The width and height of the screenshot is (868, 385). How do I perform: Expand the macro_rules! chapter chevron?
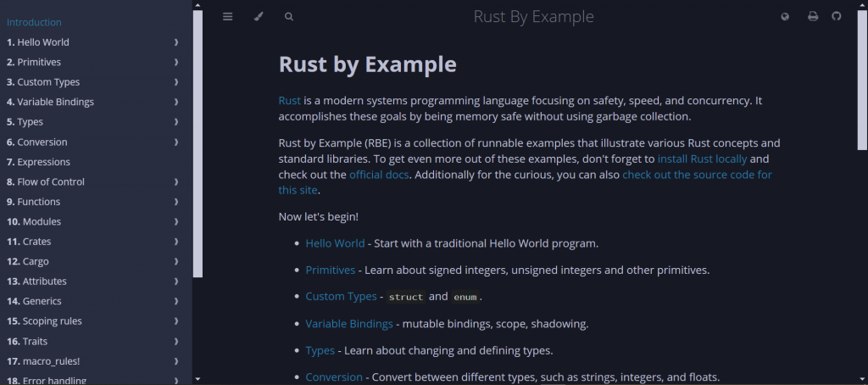176,361
